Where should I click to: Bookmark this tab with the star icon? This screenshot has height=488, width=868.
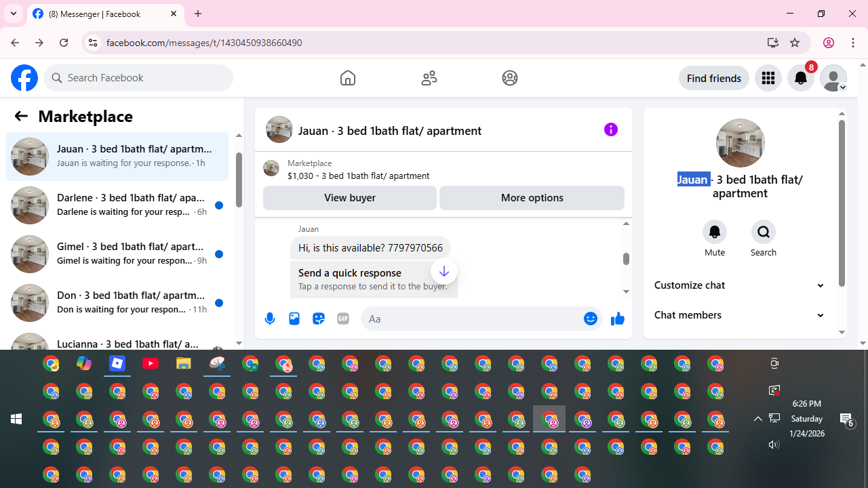coord(795,43)
